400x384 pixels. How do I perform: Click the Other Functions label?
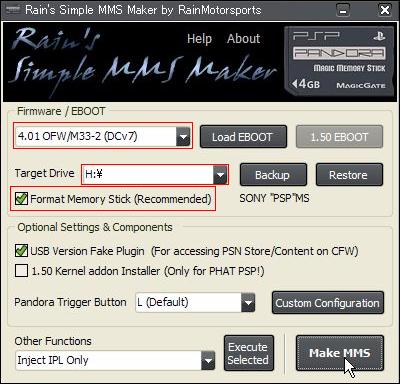coord(53,341)
